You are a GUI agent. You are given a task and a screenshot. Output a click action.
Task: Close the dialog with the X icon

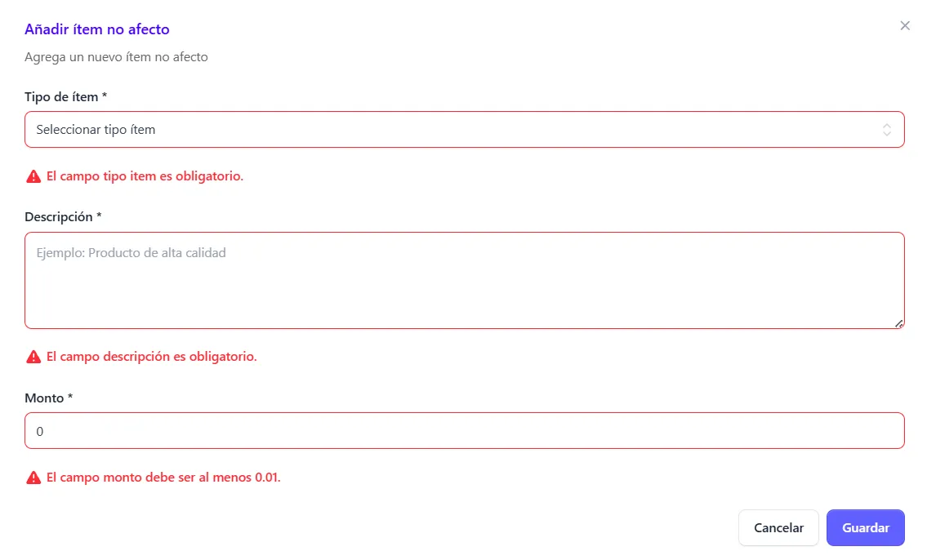point(905,26)
